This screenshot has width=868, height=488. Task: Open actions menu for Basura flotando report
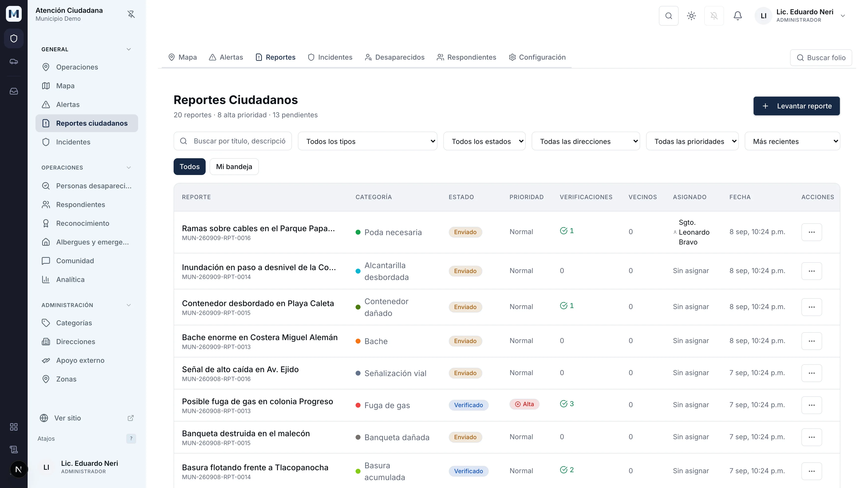pos(812,471)
